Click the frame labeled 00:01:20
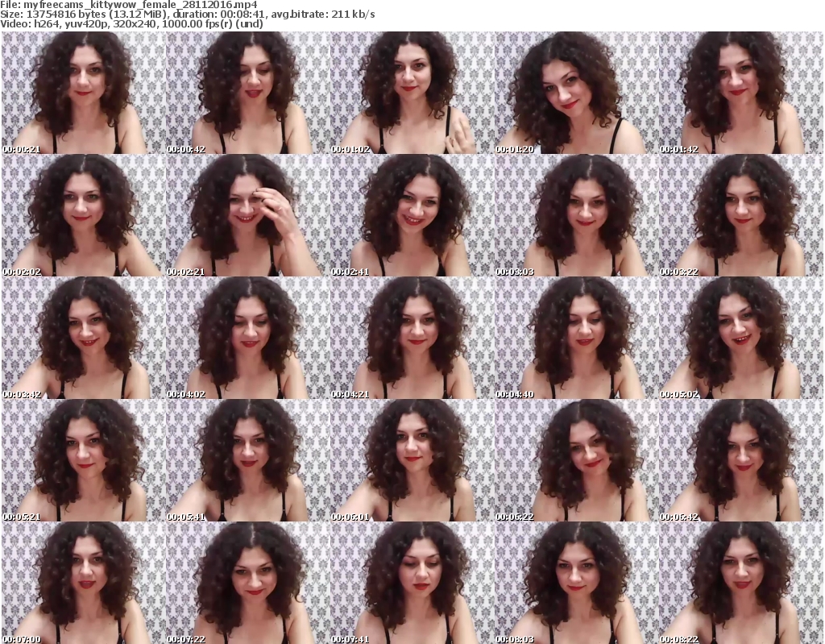The image size is (825, 644). coord(575,93)
